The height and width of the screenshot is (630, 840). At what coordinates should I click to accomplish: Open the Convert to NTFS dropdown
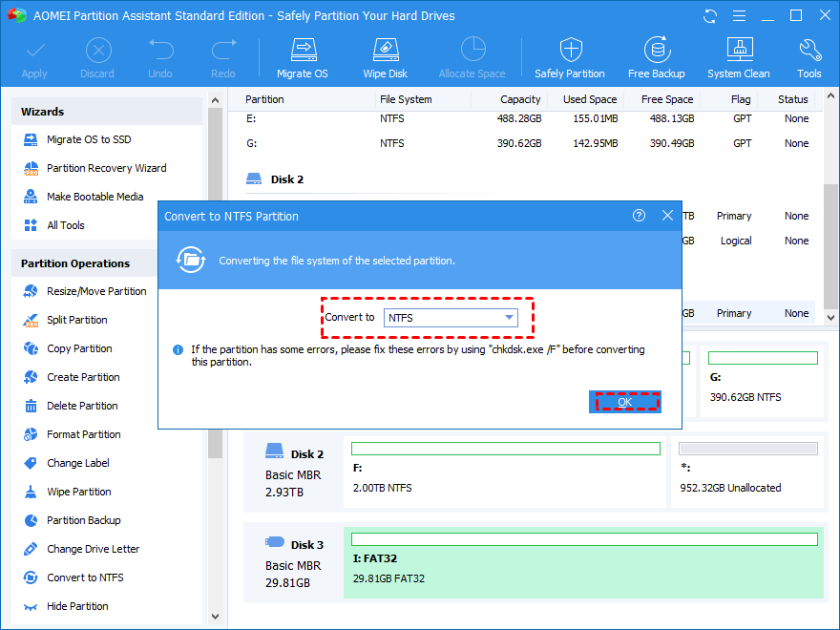pyautogui.click(x=451, y=318)
